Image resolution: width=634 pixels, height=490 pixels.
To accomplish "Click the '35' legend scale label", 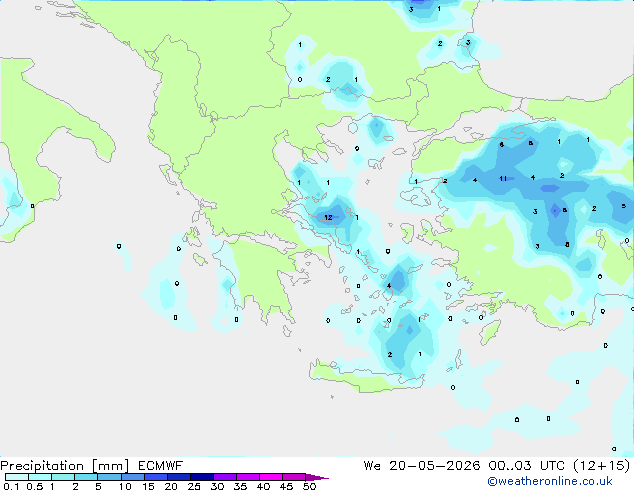I will pyautogui.click(x=240, y=486).
